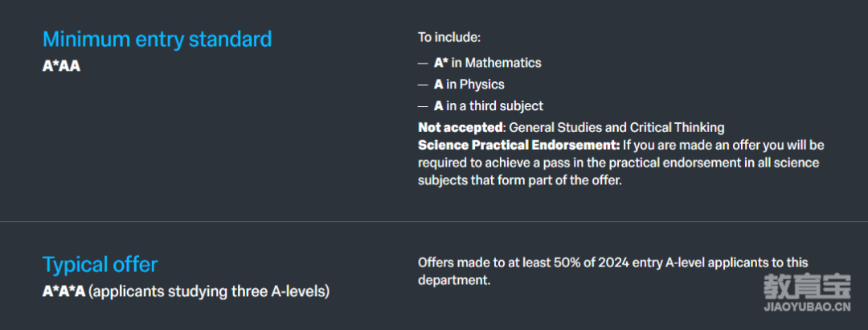Click the horizontal divider between sections
This screenshot has height=330, width=868.
(x=434, y=222)
